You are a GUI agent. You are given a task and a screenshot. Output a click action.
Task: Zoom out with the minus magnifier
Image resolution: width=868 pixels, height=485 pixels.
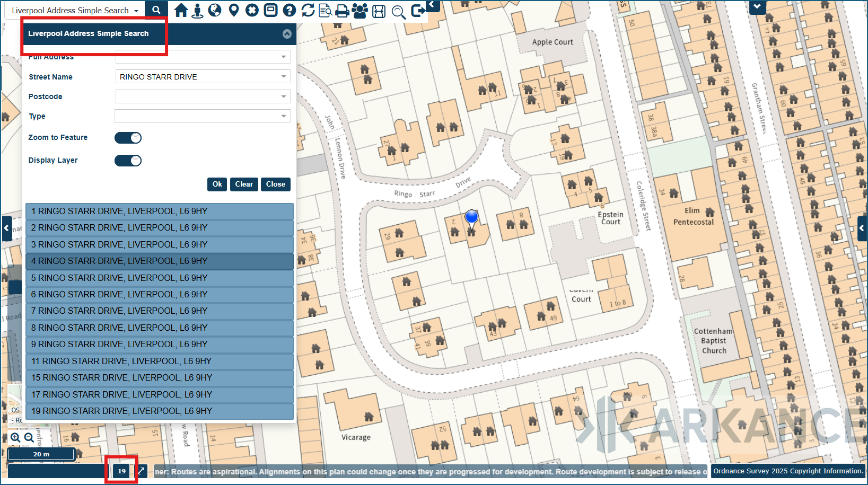point(29,438)
